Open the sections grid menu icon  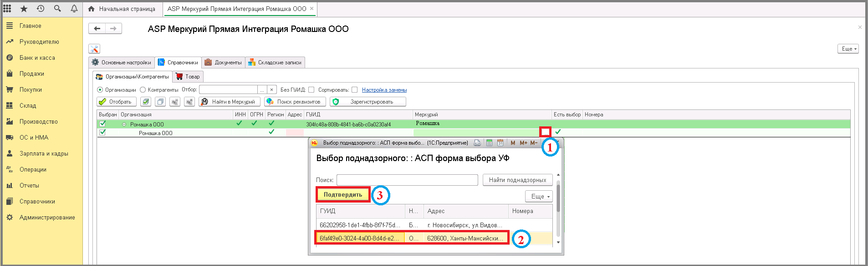pyautogui.click(x=7, y=9)
